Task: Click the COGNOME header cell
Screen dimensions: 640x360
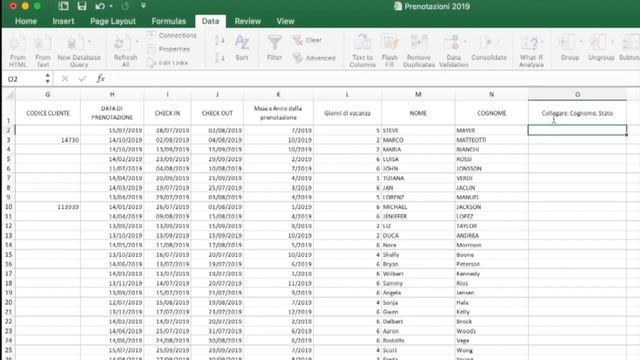Action: tap(491, 113)
